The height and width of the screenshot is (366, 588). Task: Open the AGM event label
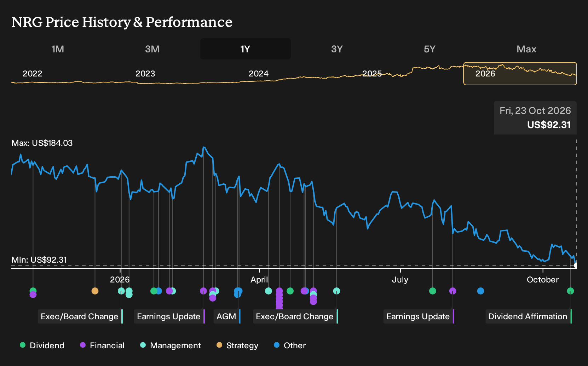coord(227,316)
